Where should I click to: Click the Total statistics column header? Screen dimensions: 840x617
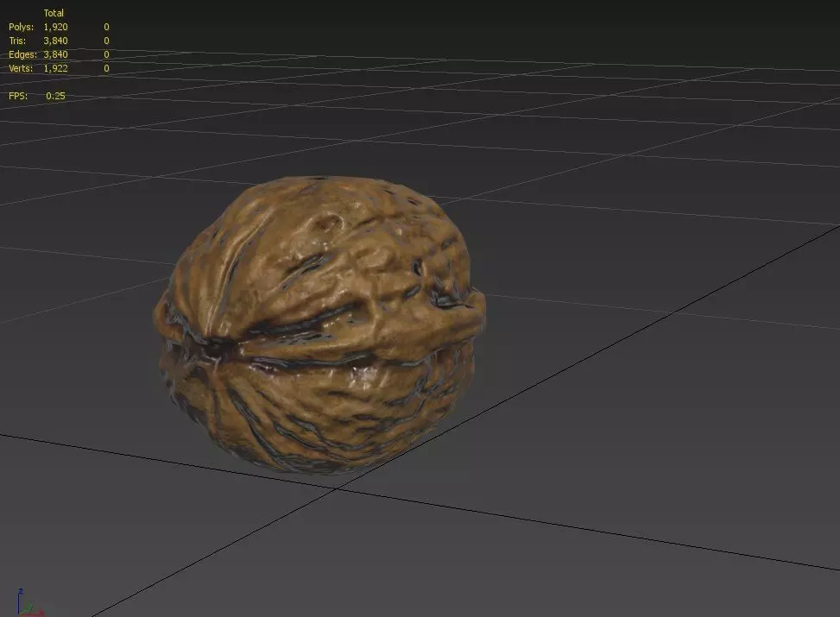click(54, 13)
